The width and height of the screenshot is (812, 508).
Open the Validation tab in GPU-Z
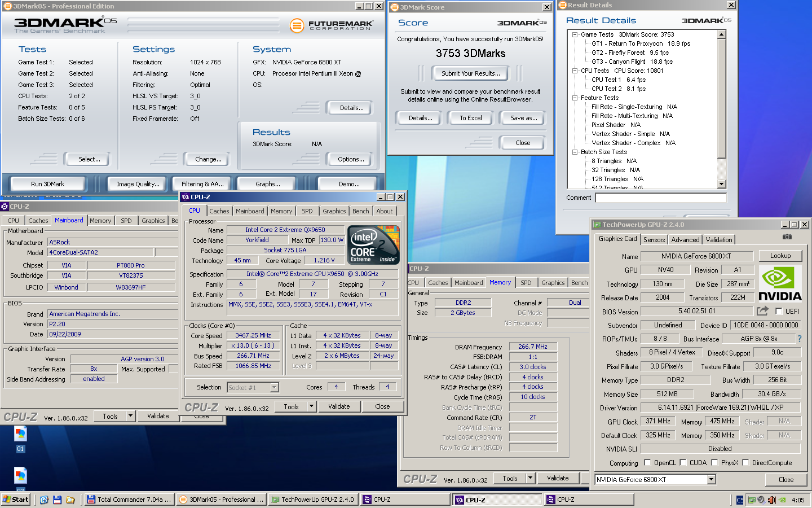(719, 240)
